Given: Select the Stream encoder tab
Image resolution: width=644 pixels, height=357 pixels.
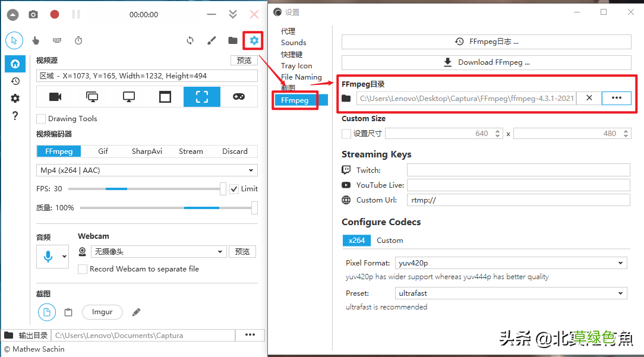Looking at the screenshot, I should pos(191,151).
